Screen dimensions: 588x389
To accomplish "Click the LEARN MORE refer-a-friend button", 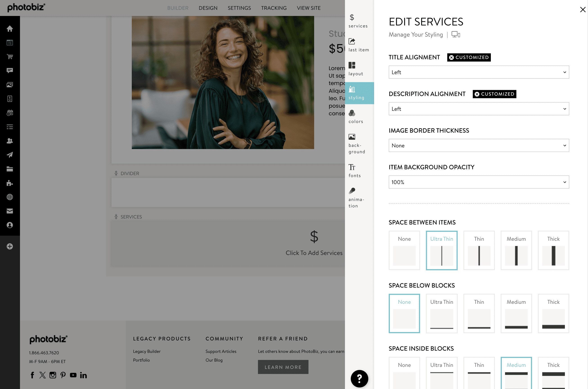I will [283, 367].
